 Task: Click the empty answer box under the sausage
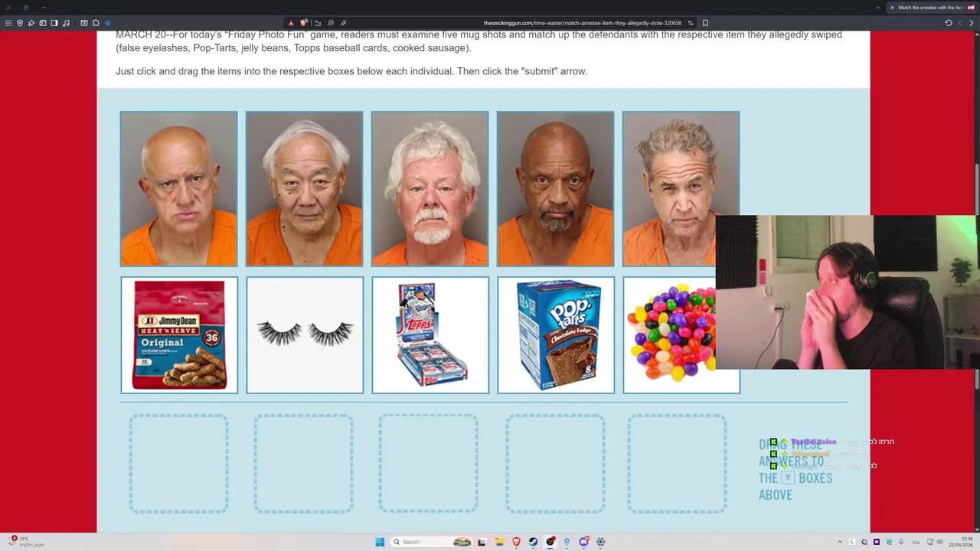(178, 464)
